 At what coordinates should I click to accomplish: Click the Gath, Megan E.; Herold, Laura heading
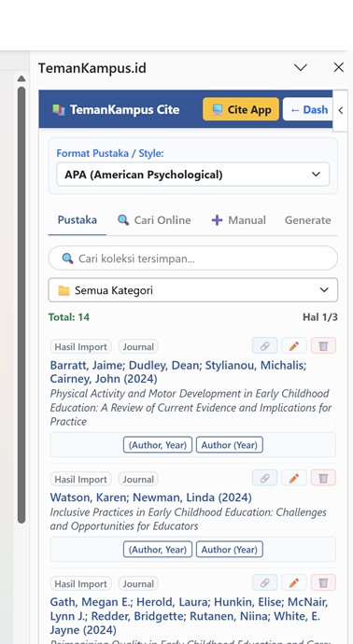pos(189,616)
